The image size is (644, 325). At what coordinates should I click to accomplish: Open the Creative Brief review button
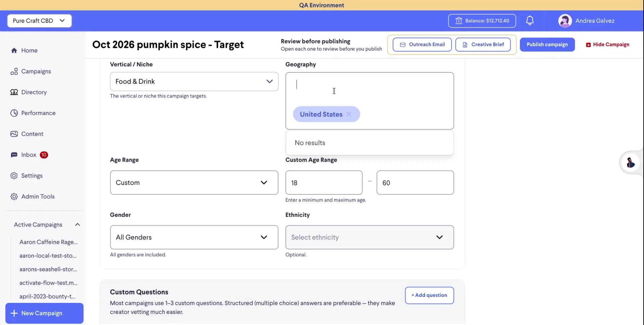483,45
